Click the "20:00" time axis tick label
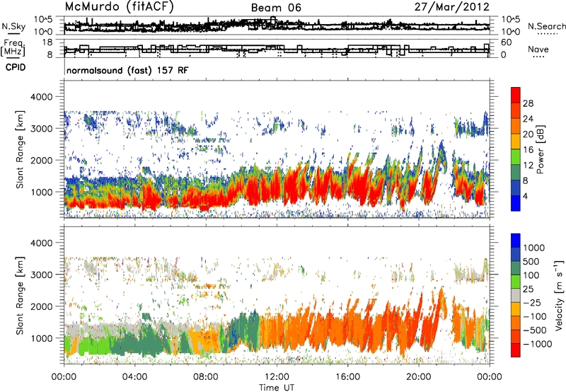 pyautogui.click(x=418, y=377)
